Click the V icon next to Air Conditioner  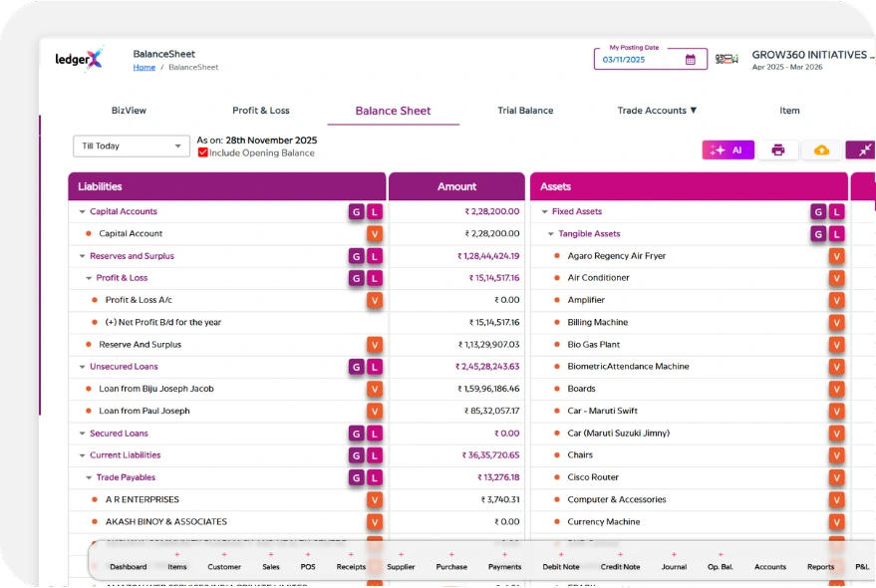pyautogui.click(x=837, y=279)
